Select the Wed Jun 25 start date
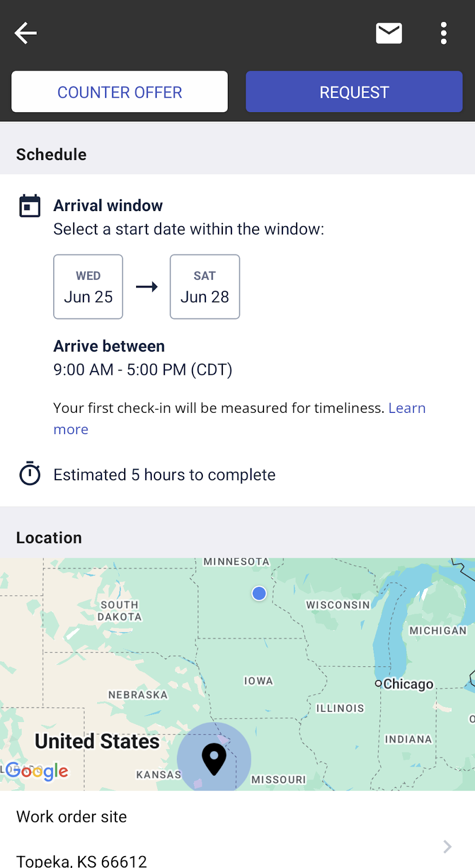 pyautogui.click(x=88, y=287)
